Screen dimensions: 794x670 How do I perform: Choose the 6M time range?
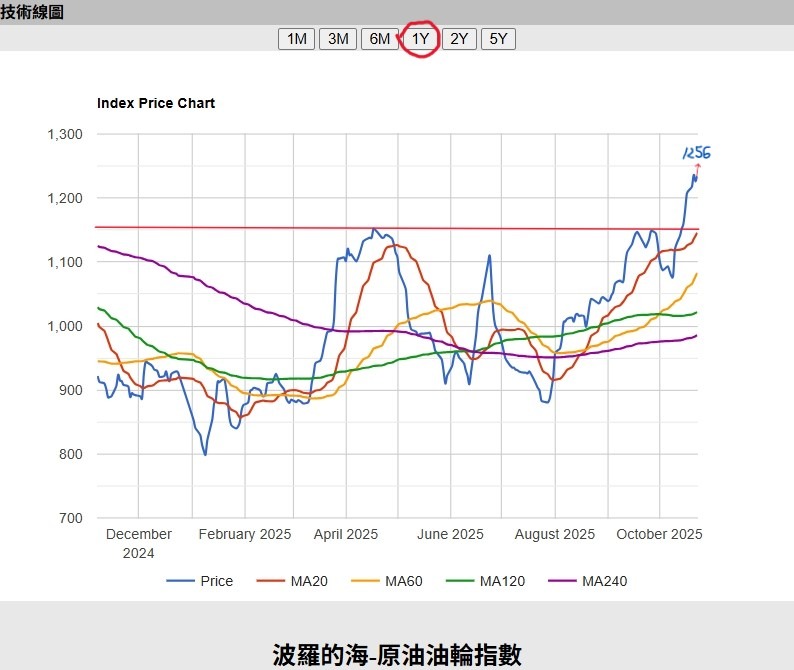pyautogui.click(x=379, y=39)
